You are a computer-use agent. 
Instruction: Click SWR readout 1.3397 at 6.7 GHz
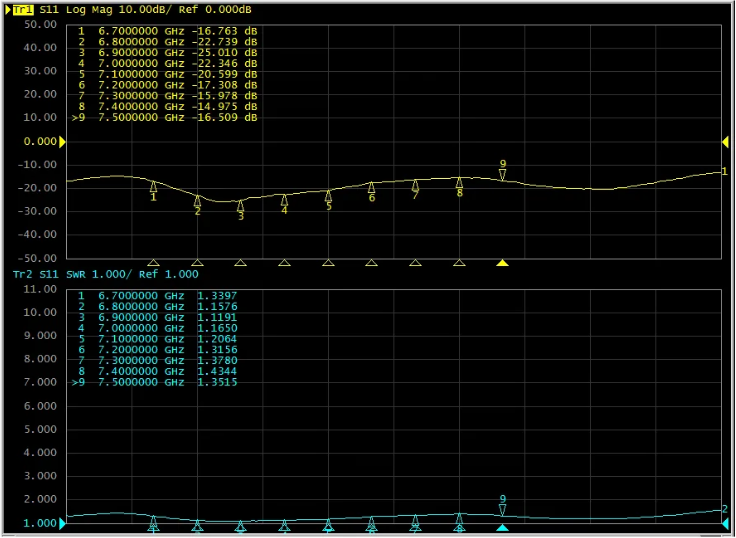[x=217, y=296]
